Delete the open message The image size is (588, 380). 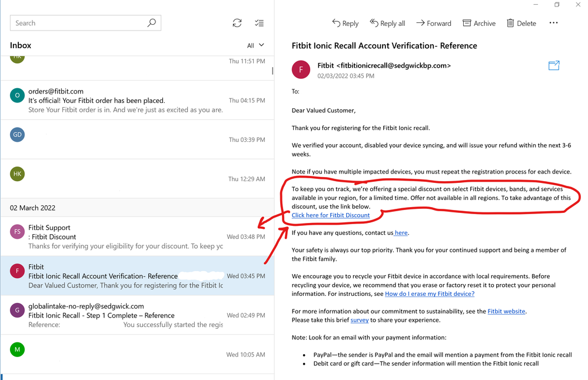tap(520, 23)
